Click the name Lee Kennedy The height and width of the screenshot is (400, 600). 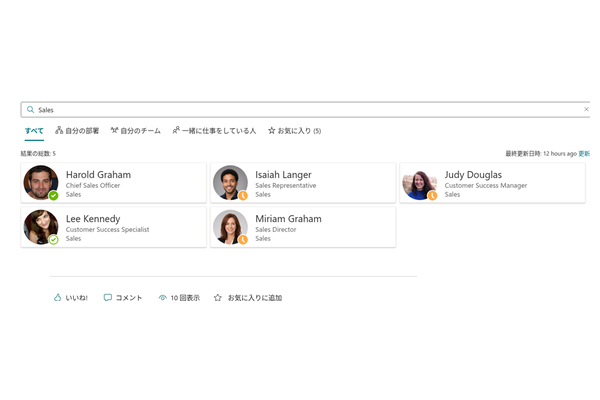pyautogui.click(x=93, y=219)
